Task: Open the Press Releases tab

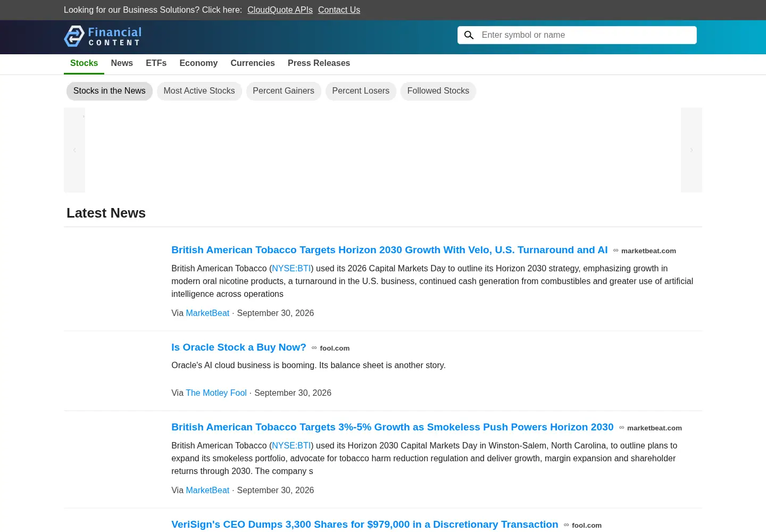Action: tap(319, 63)
